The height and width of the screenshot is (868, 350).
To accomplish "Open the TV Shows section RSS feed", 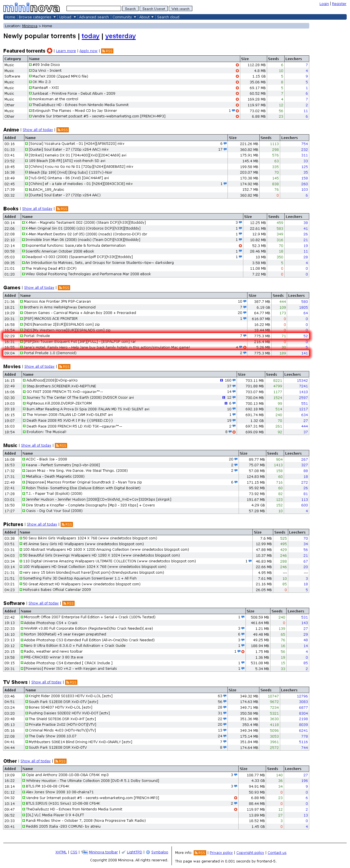I will 71,682.
